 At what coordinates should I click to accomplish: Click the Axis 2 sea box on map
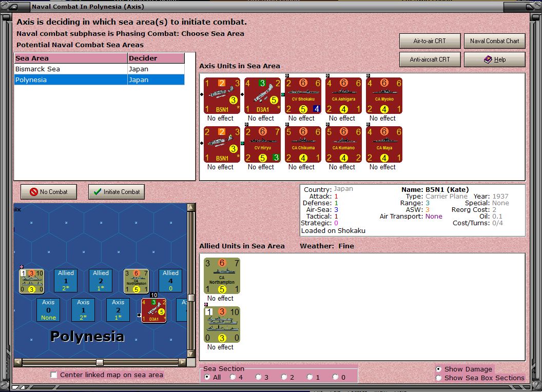point(118,310)
